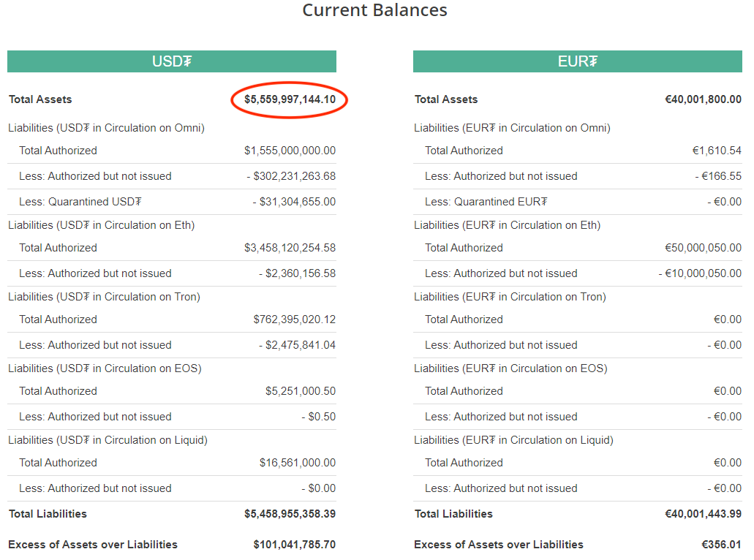Viewport: 754px width, 560px height.
Task: Click the $1,555,000,000.00 Omni authorized value
Action: pos(290,151)
